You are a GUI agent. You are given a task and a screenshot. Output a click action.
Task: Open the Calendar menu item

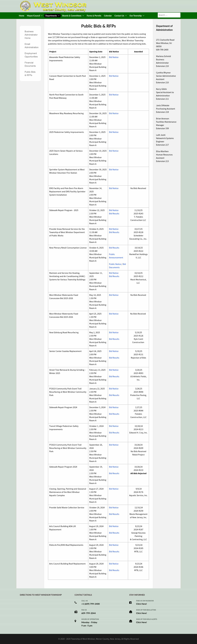pyautogui.click(x=108, y=16)
